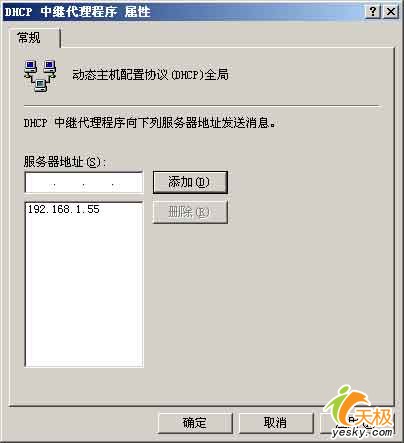Image resolution: width=404 pixels, height=443 pixels.
Task: Click the 服务器地址(S) label
Action: [65, 162]
